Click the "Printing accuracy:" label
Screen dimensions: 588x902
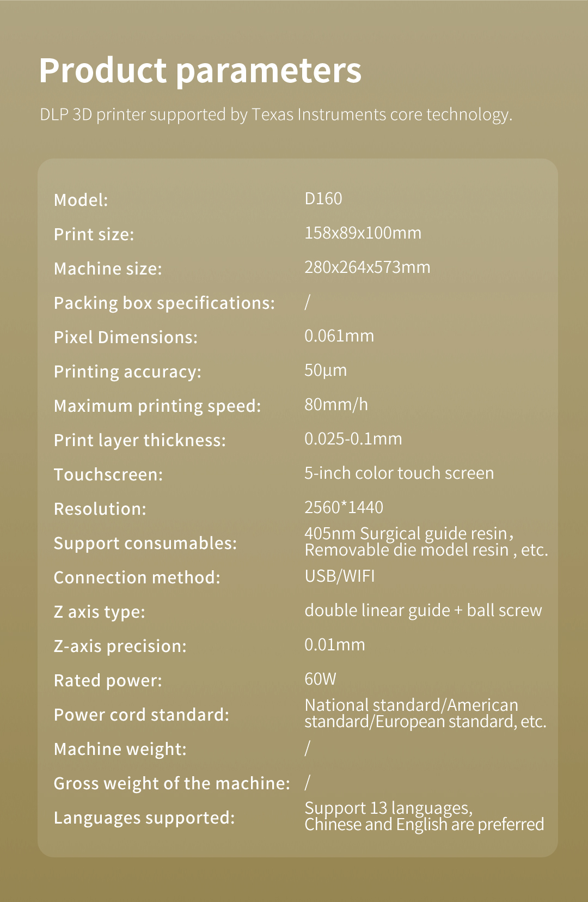tap(127, 371)
